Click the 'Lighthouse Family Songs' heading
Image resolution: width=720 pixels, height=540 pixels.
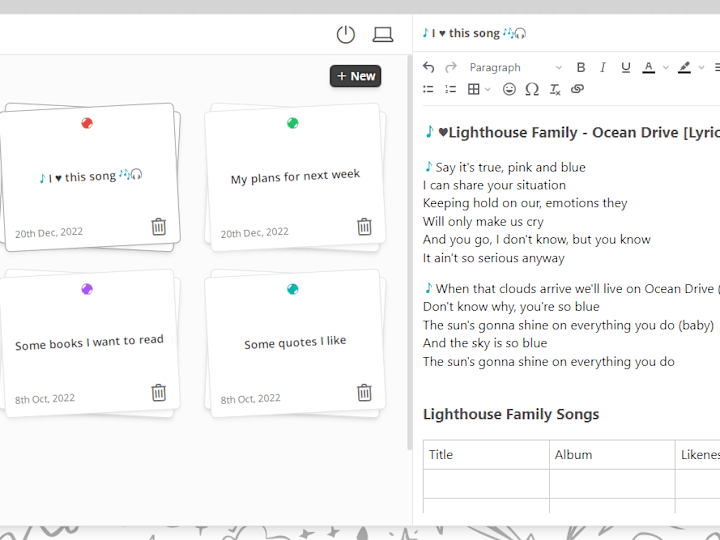click(x=511, y=414)
